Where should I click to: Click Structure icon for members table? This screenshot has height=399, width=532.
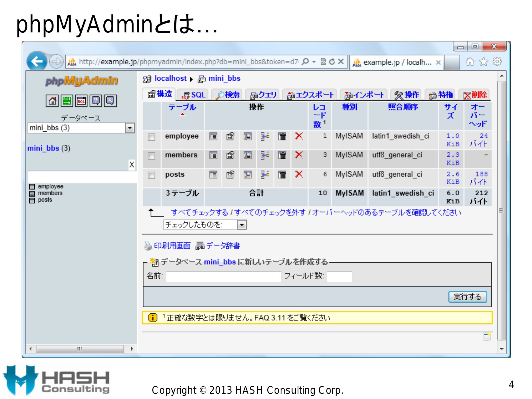point(230,155)
